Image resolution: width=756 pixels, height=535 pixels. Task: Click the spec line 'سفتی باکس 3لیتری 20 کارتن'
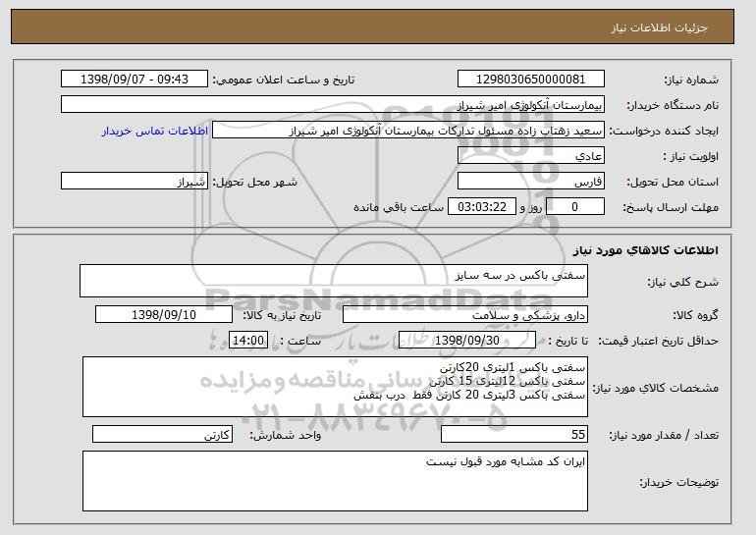coord(511,396)
